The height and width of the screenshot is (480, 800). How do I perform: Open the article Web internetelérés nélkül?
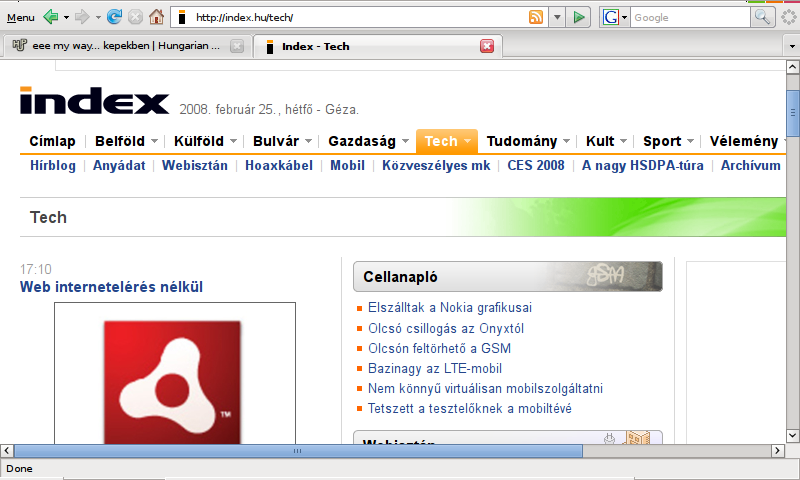point(111,287)
